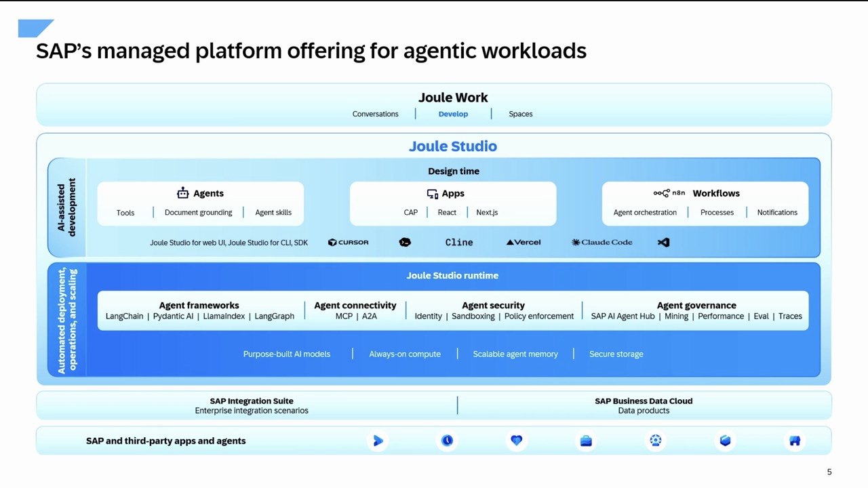Click the Joule Studio heading

tap(453, 146)
